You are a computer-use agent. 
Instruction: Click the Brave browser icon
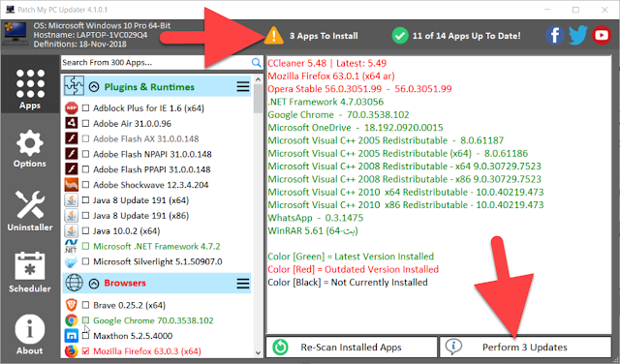pyautogui.click(x=71, y=305)
